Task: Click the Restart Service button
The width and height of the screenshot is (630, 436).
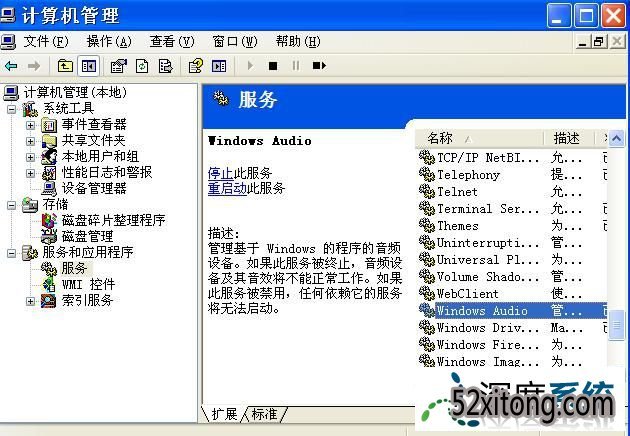Action: tap(319, 66)
